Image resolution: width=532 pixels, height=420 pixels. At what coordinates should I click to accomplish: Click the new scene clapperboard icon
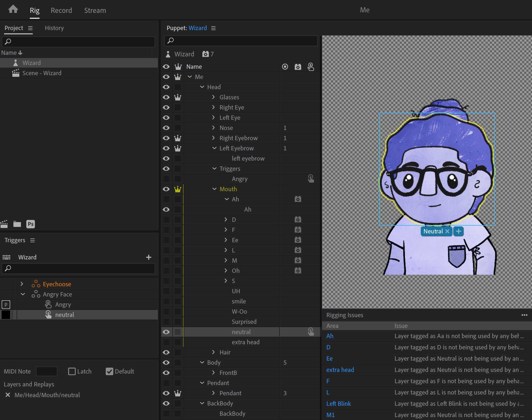[4, 224]
